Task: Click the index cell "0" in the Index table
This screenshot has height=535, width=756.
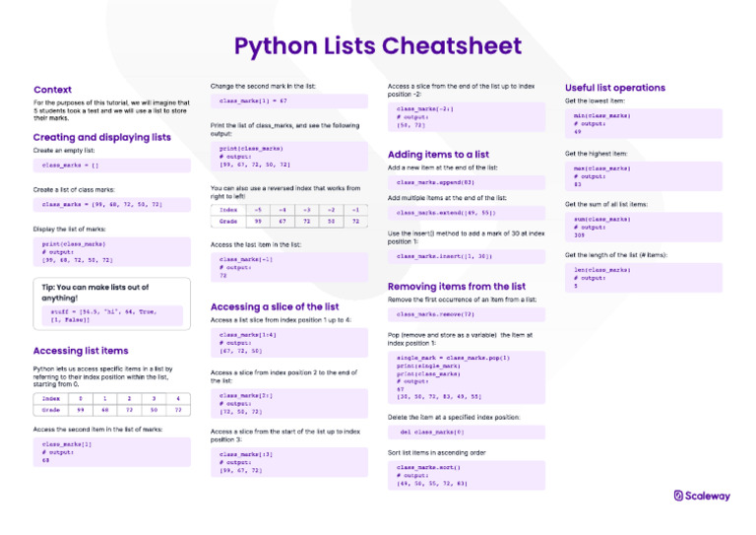Action: click(81, 398)
